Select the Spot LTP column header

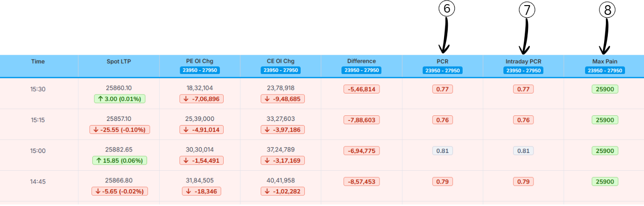click(x=119, y=61)
